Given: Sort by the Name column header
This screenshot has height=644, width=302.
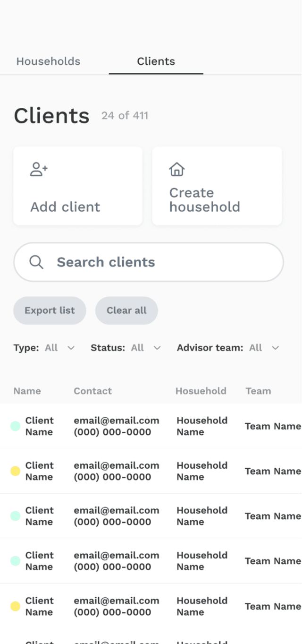Looking at the screenshot, I should coord(27,391).
